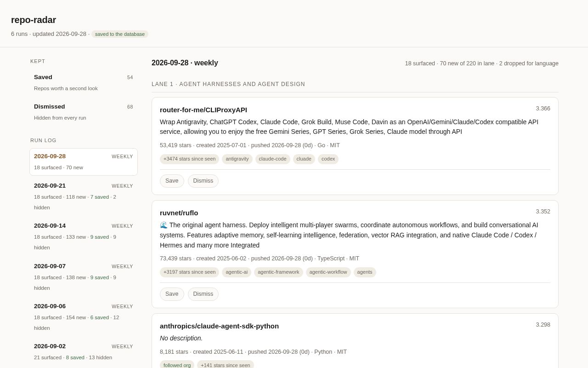
Task: Dismiss the router-for-me/CLIProxyAPI repo
Action: pos(203,181)
